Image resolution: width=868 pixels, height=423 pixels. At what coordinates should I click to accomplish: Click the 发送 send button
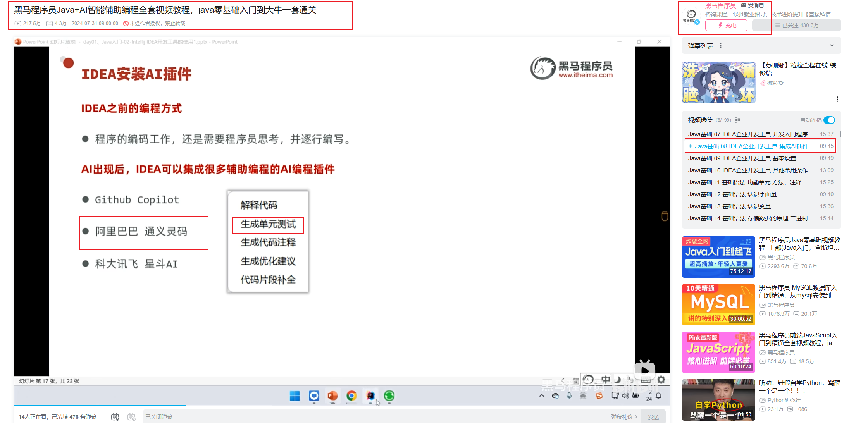(x=653, y=417)
